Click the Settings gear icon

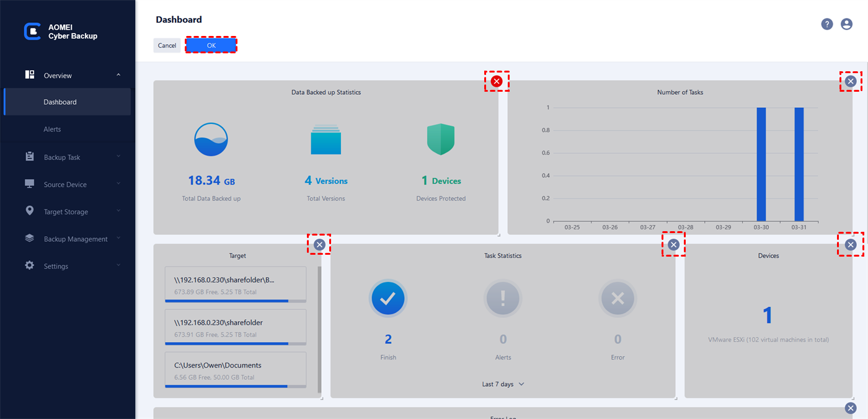tap(30, 265)
